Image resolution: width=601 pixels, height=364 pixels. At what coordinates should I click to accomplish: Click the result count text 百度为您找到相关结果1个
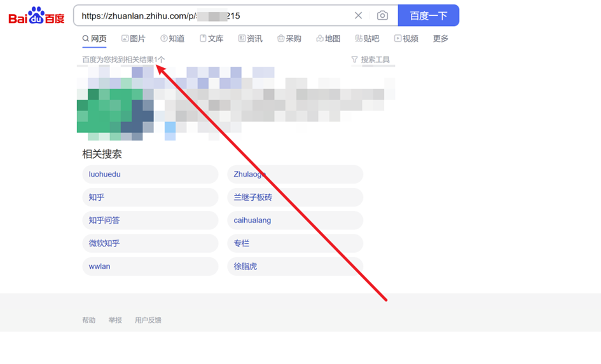tap(123, 59)
